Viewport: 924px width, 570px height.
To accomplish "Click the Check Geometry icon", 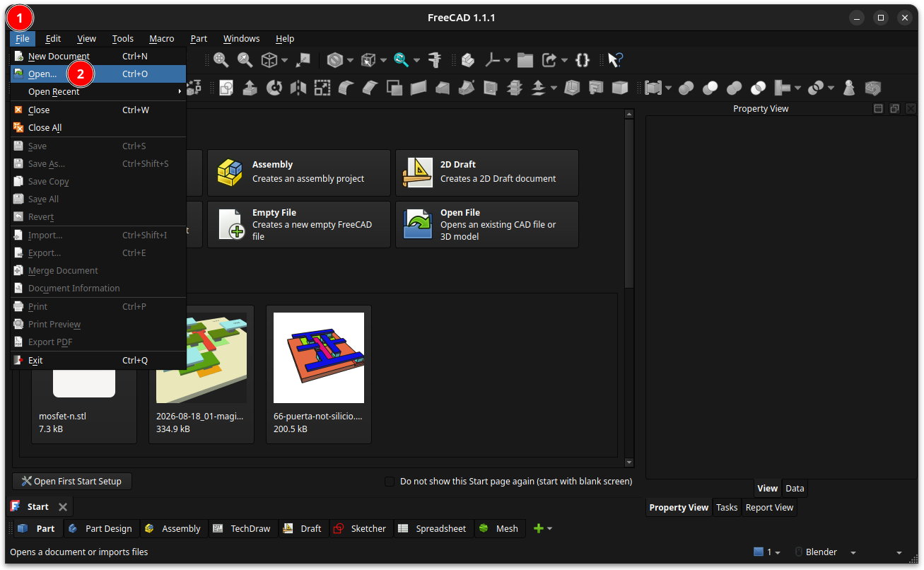I will 849,88.
